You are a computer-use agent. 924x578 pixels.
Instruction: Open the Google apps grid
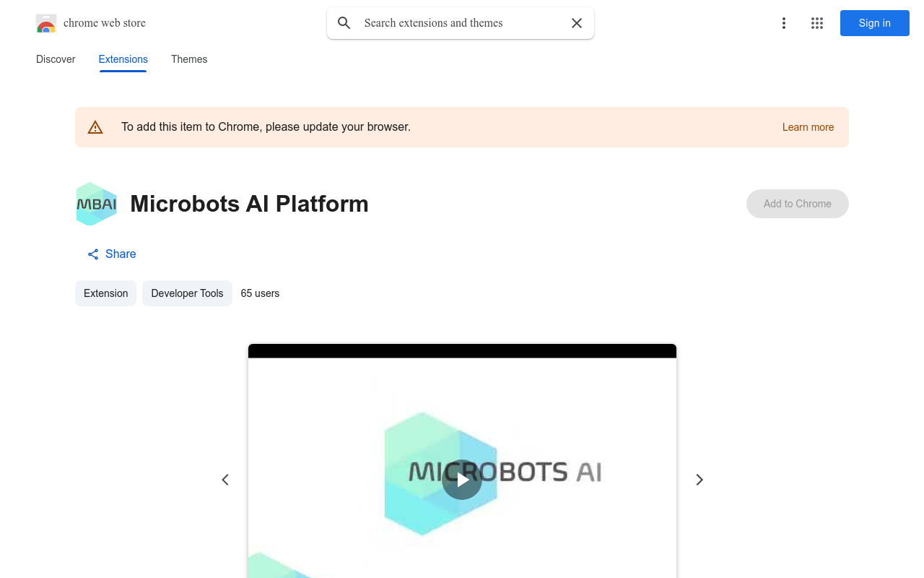(x=817, y=23)
